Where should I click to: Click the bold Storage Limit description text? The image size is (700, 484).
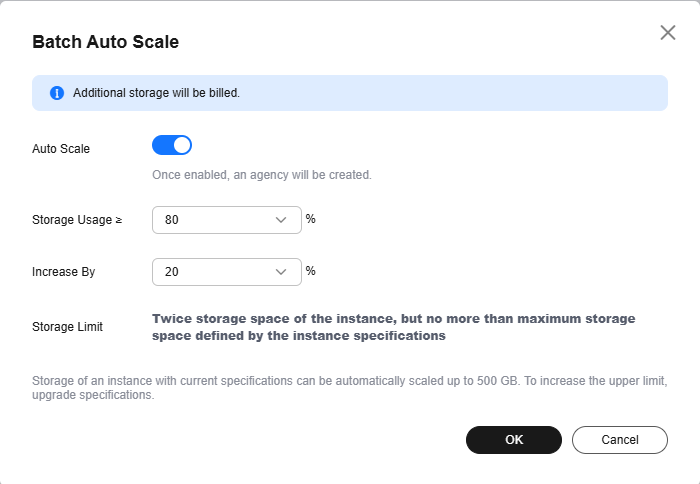(393, 327)
